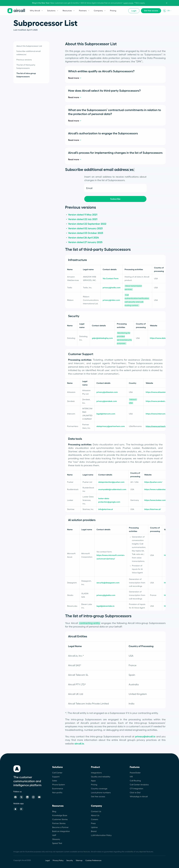
Task: Click the YouTube icon in footer
Action: (x=39, y=797)
